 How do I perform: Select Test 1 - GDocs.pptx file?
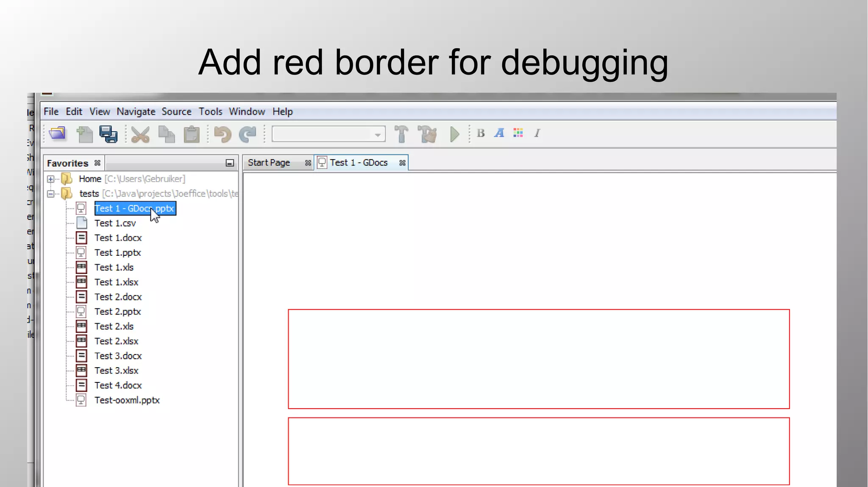click(135, 208)
